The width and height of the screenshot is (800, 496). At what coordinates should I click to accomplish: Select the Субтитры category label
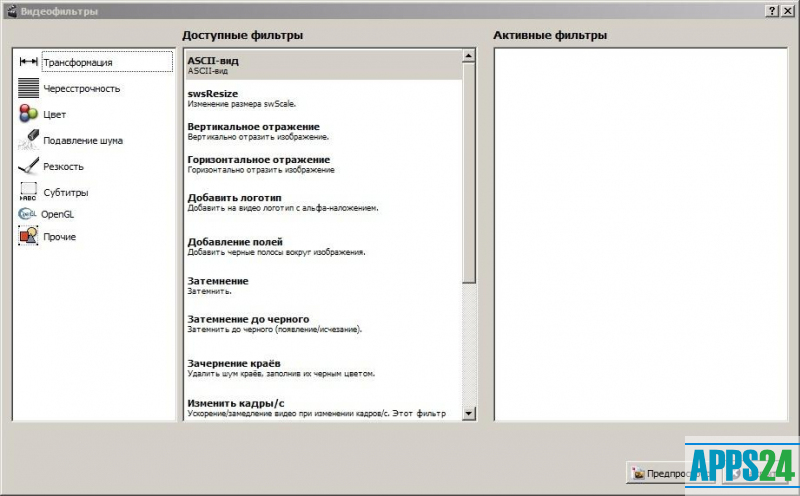66,192
